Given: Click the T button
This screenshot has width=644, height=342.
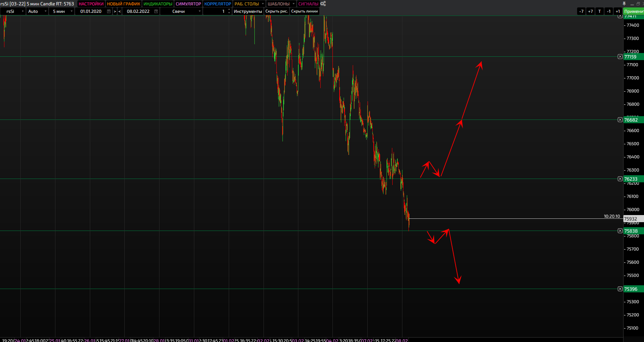Looking at the screenshot, I should click(x=600, y=11).
